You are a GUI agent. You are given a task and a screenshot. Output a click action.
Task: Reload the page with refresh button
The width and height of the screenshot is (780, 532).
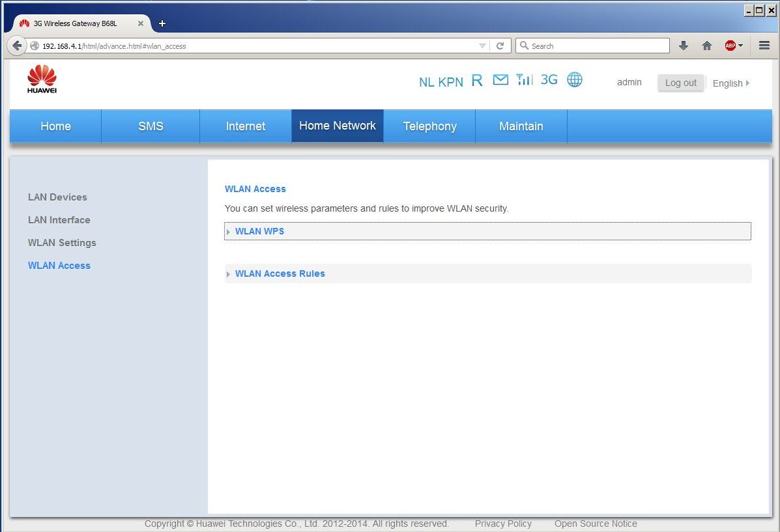pyautogui.click(x=500, y=46)
